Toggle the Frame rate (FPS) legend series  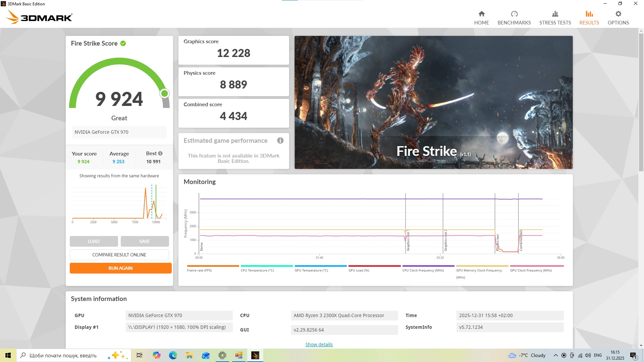coord(199,270)
